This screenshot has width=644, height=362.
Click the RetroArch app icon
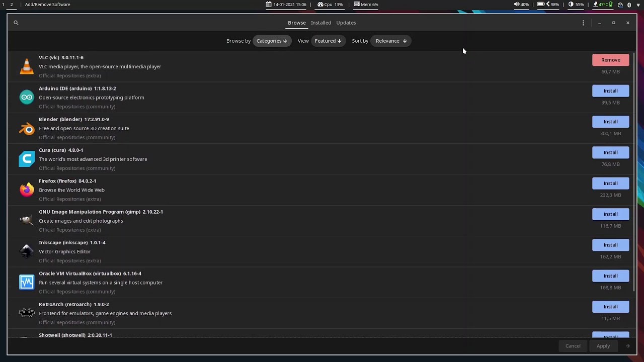[27, 313]
